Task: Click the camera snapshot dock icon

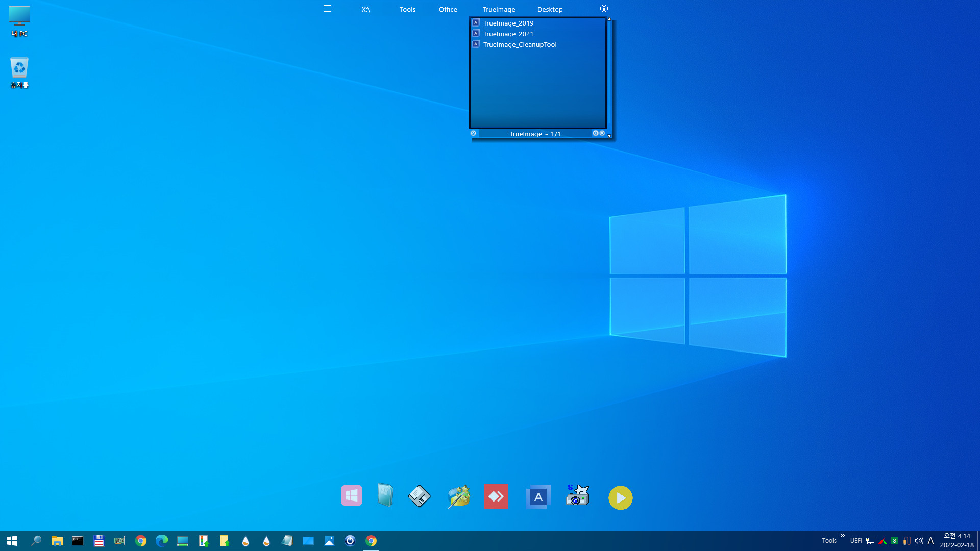Action: point(577,495)
